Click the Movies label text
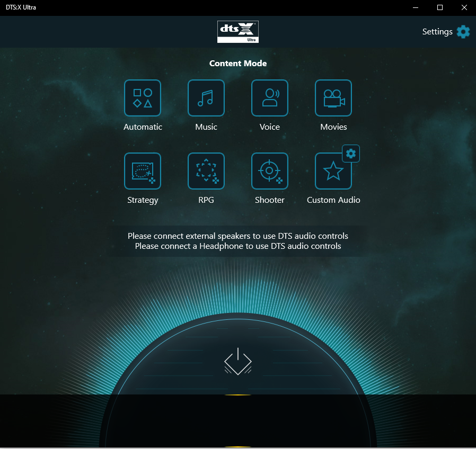The height and width of the screenshot is (449, 476). (333, 127)
